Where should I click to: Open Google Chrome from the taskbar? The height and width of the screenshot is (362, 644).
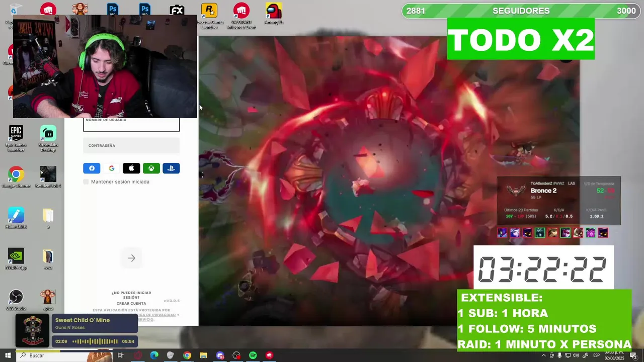(187, 355)
